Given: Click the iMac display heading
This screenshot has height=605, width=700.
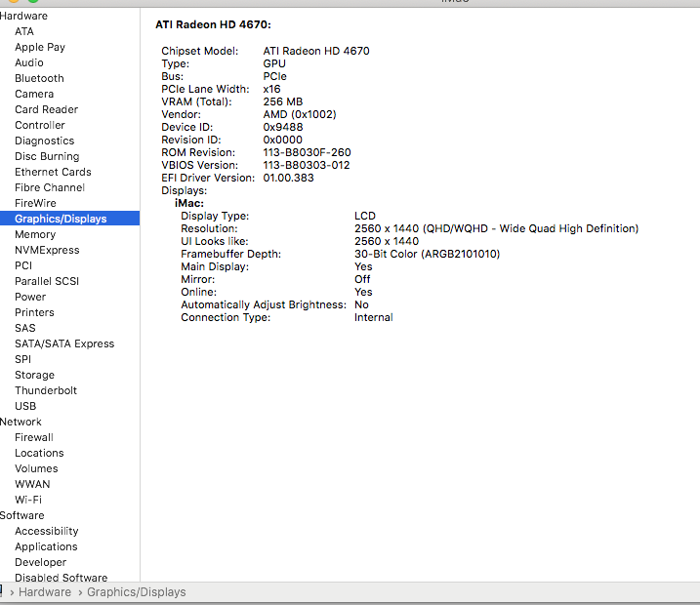Looking at the screenshot, I should pos(189,203).
